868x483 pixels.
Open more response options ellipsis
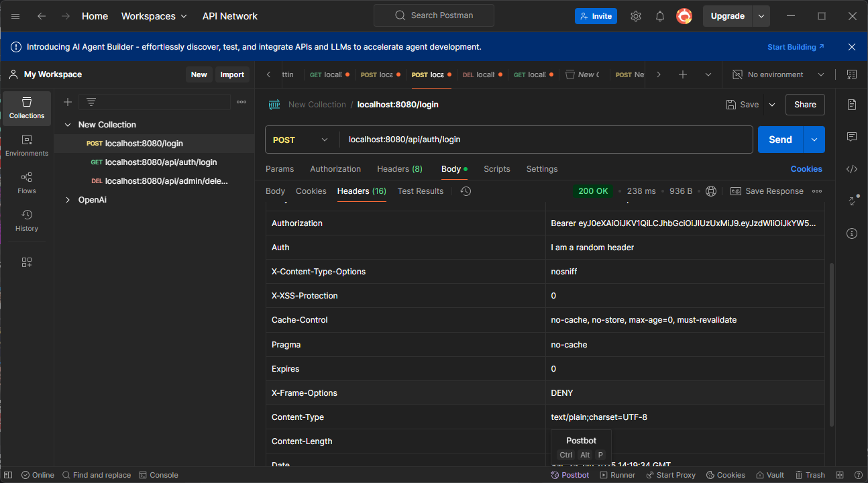click(x=817, y=191)
